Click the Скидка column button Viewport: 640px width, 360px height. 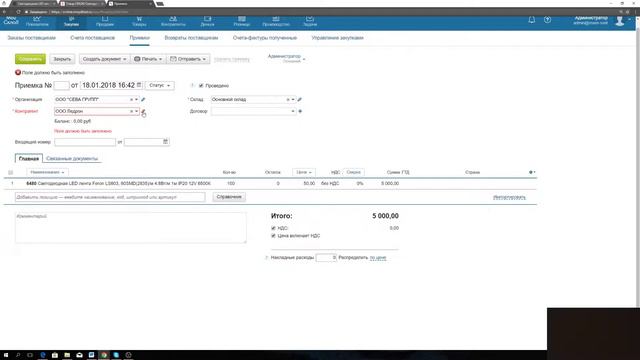click(x=353, y=172)
